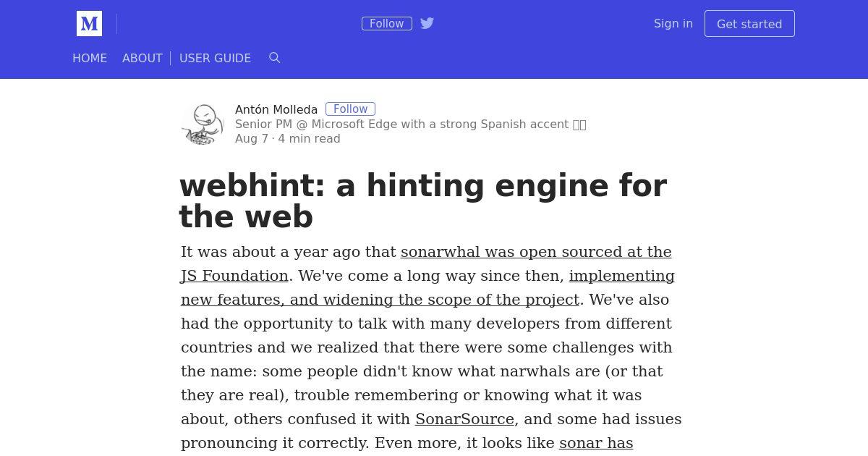The image size is (868, 456).
Task: Click the 'sonar has' link
Action: [596, 443]
